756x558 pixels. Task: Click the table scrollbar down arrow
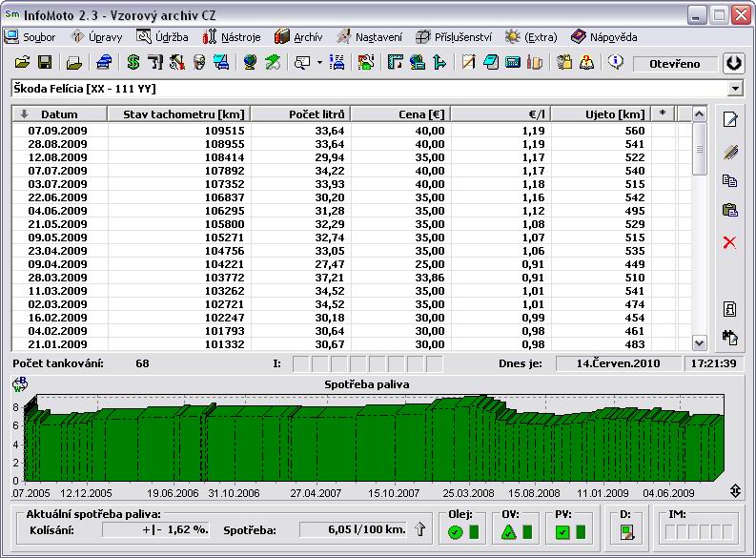pos(699,342)
